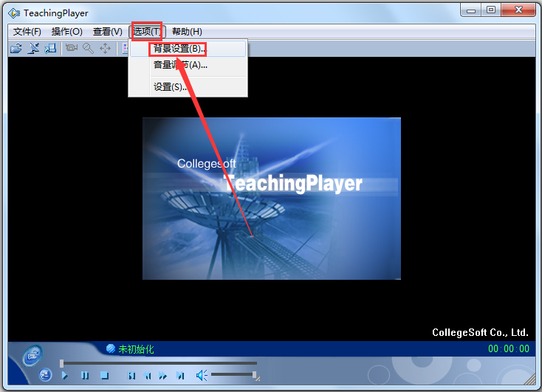Image resolution: width=542 pixels, height=392 pixels.
Task: Stop playback with the square button
Action: pyautogui.click(x=105, y=375)
